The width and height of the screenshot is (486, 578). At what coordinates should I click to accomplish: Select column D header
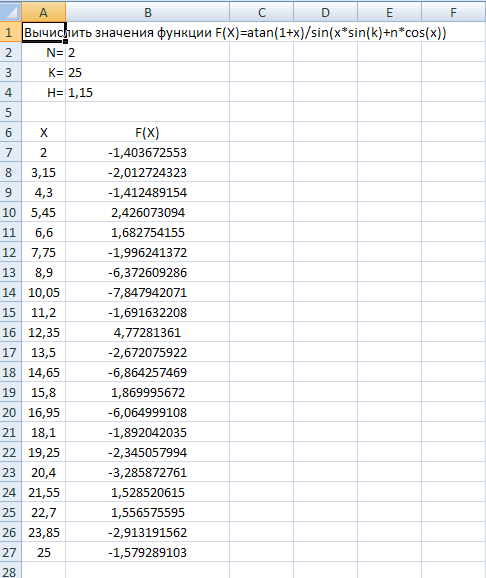(x=325, y=13)
